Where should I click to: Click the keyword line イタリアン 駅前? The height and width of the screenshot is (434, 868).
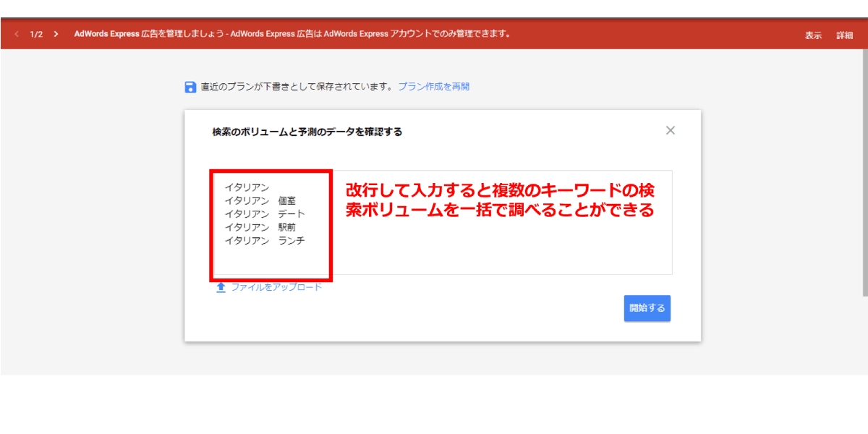pos(260,227)
